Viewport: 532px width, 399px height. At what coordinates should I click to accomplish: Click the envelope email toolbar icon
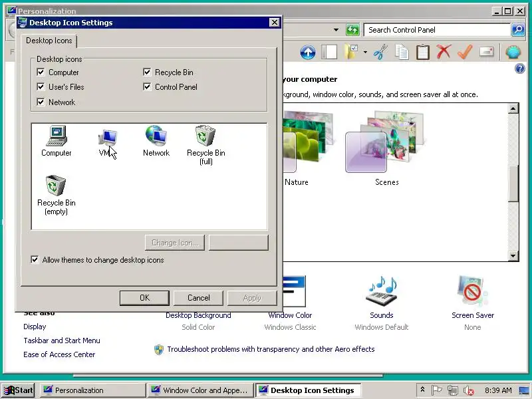tap(486, 52)
